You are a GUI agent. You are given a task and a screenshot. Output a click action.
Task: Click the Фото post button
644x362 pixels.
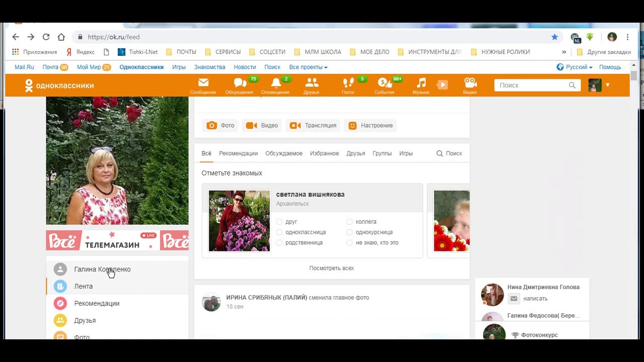220,125
